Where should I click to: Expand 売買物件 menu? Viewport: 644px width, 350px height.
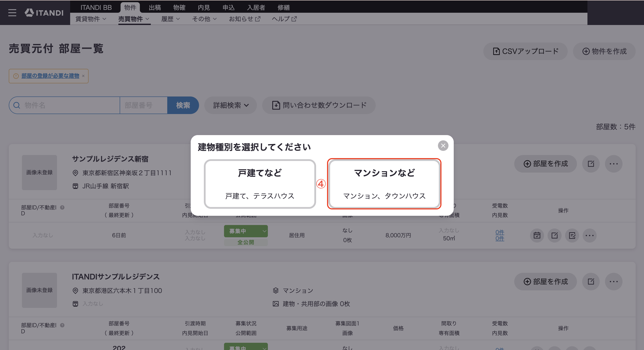pos(134,19)
